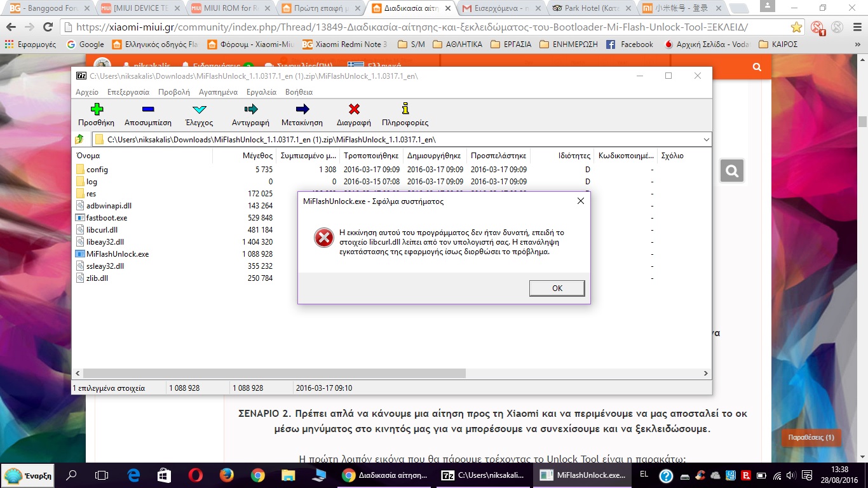Screen dimensions: 868x488
Task: Click the grey search button on the forum page
Action: [x=732, y=170]
